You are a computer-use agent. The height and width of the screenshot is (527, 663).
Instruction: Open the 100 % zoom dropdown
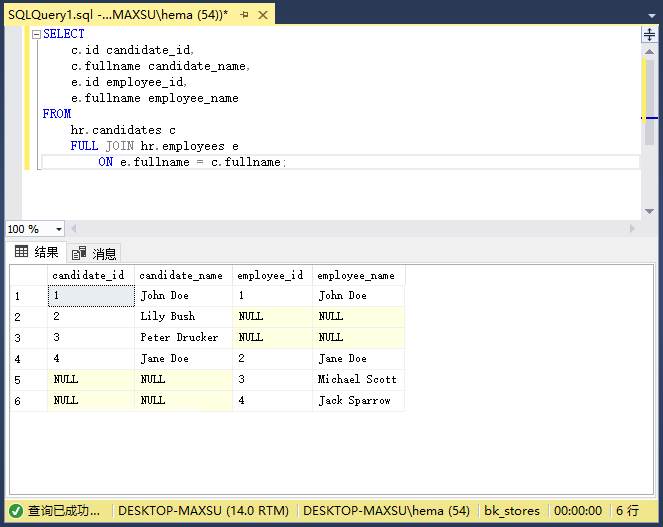click(59, 229)
